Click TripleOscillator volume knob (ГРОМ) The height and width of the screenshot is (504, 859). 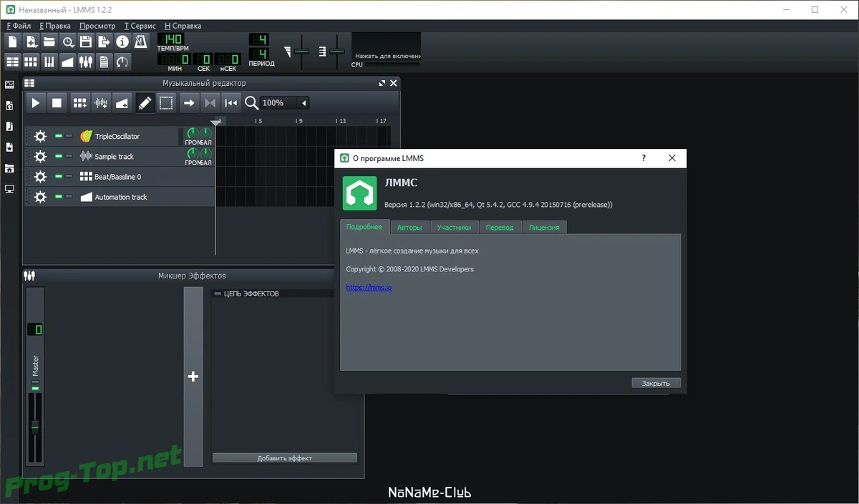point(192,133)
